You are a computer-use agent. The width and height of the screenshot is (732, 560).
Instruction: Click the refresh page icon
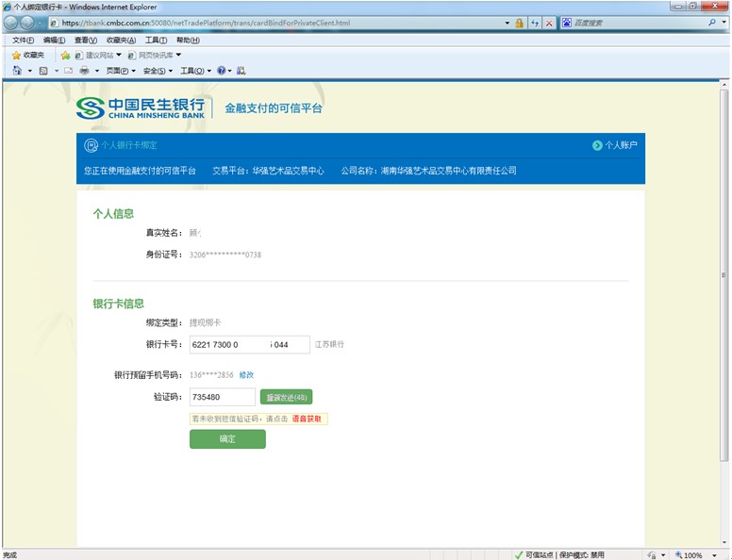(x=535, y=23)
